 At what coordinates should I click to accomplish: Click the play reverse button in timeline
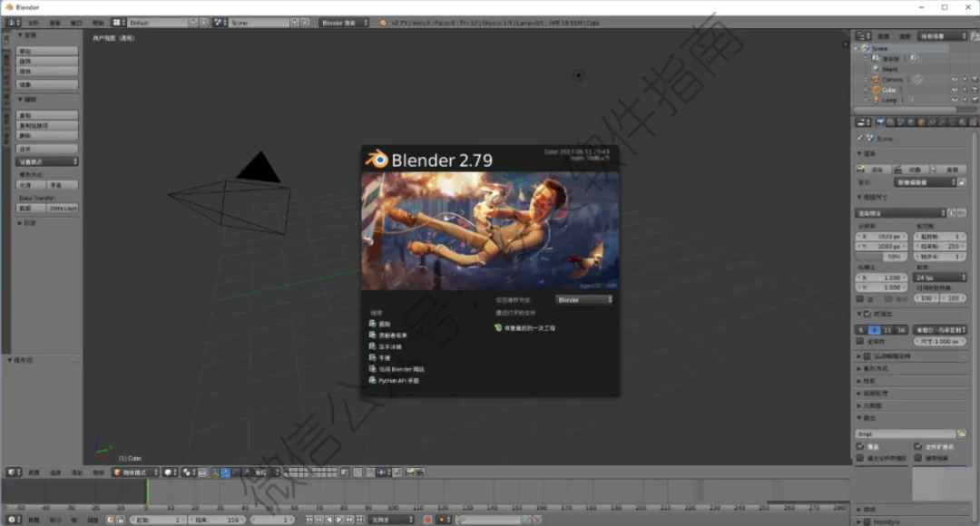(329, 519)
